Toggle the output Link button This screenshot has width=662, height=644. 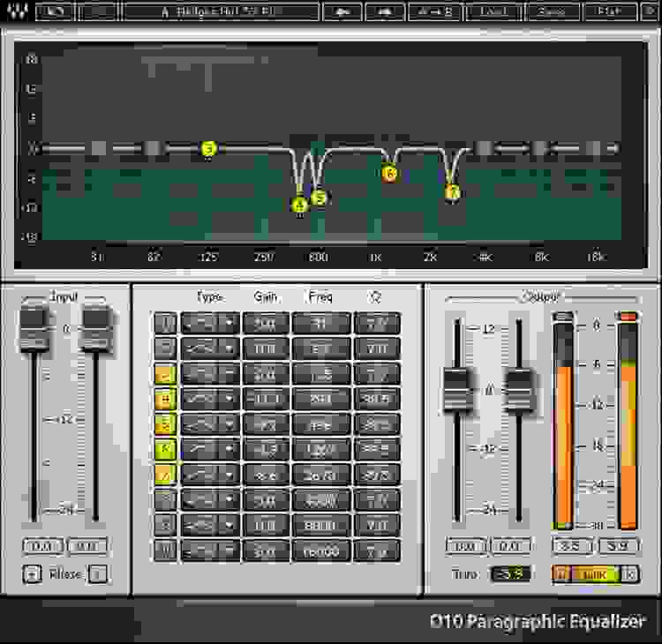595,574
